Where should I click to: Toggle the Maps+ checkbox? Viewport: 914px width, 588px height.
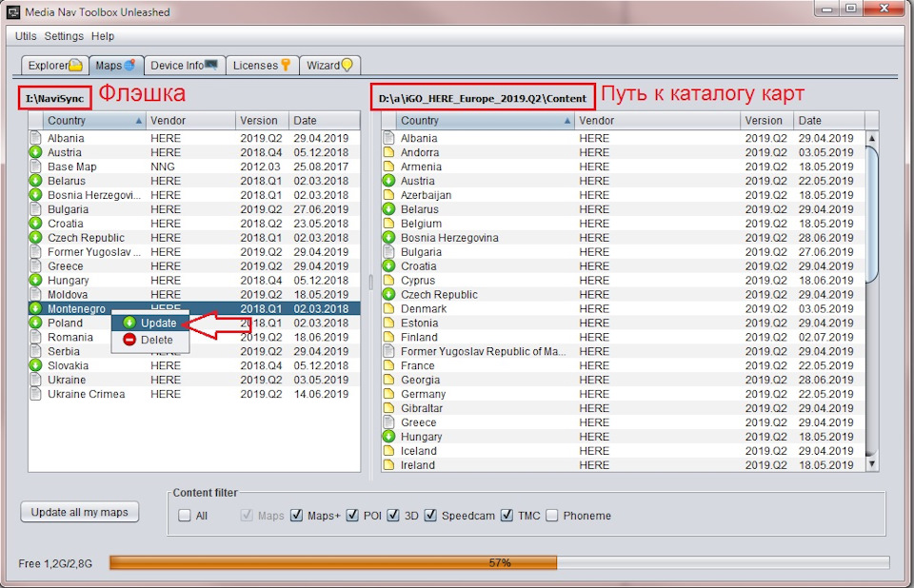click(297, 515)
